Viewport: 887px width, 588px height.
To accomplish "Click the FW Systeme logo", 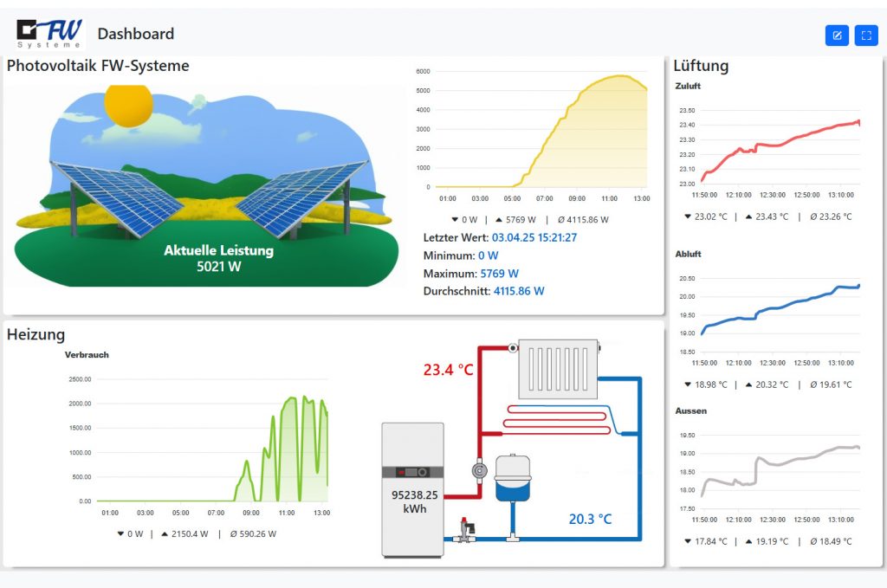I will [x=49, y=34].
